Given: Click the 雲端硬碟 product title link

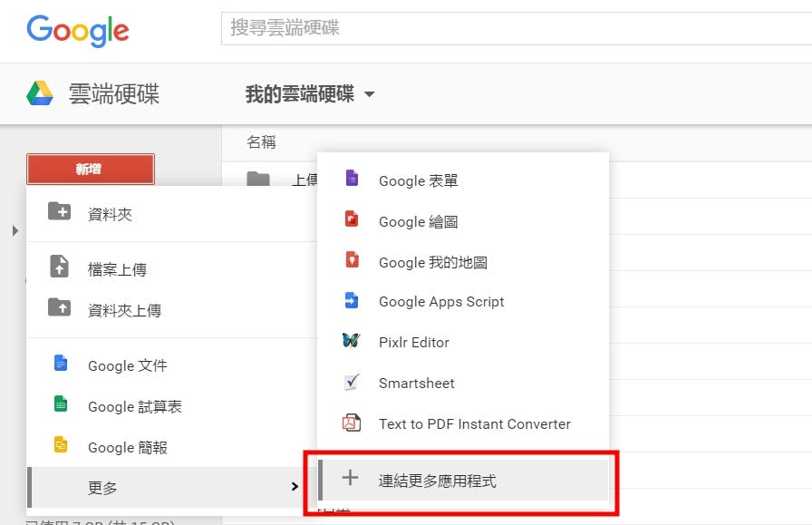Looking at the screenshot, I should [x=114, y=93].
